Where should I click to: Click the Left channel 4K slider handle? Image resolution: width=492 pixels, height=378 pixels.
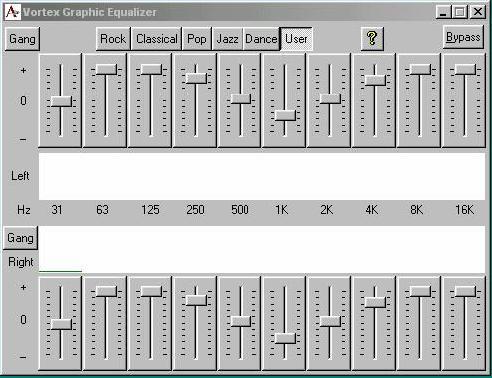click(x=375, y=80)
